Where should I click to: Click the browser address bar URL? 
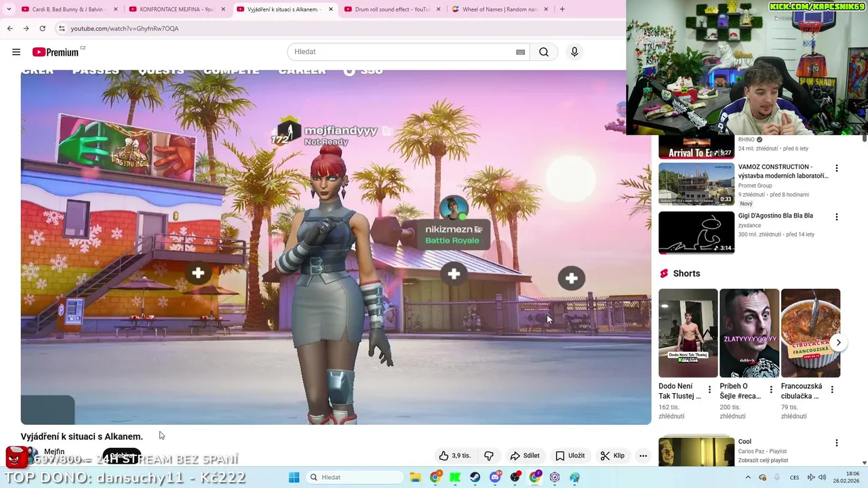click(x=125, y=28)
